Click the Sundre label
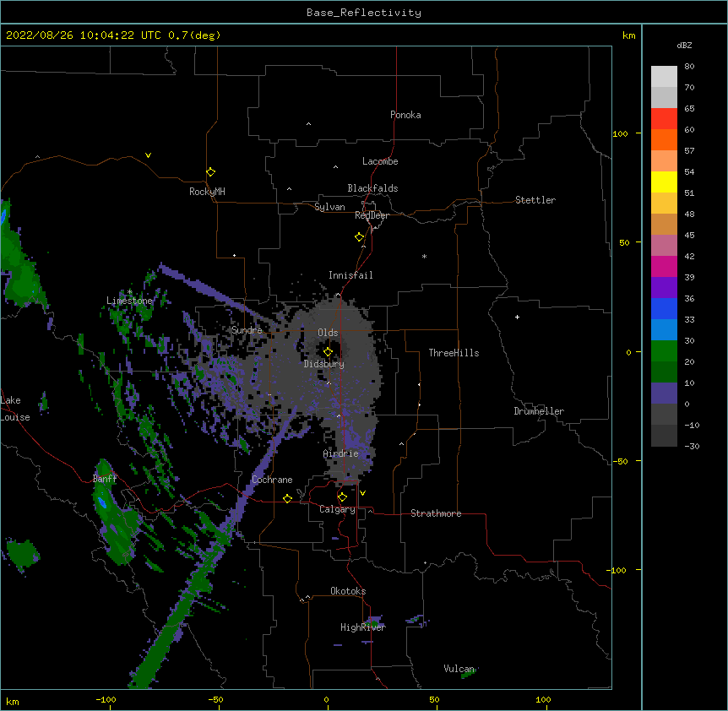The width and height of the screenshot is (728, 711). [247, 330]
